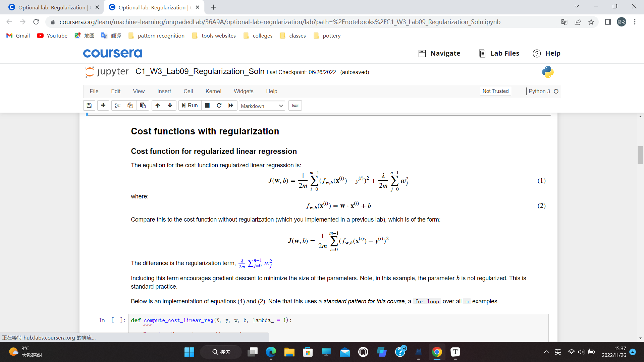Viewport: 644px width, 362px height.
Task: Open the command palette keyboard icon
Action: (x=295, y=105)
